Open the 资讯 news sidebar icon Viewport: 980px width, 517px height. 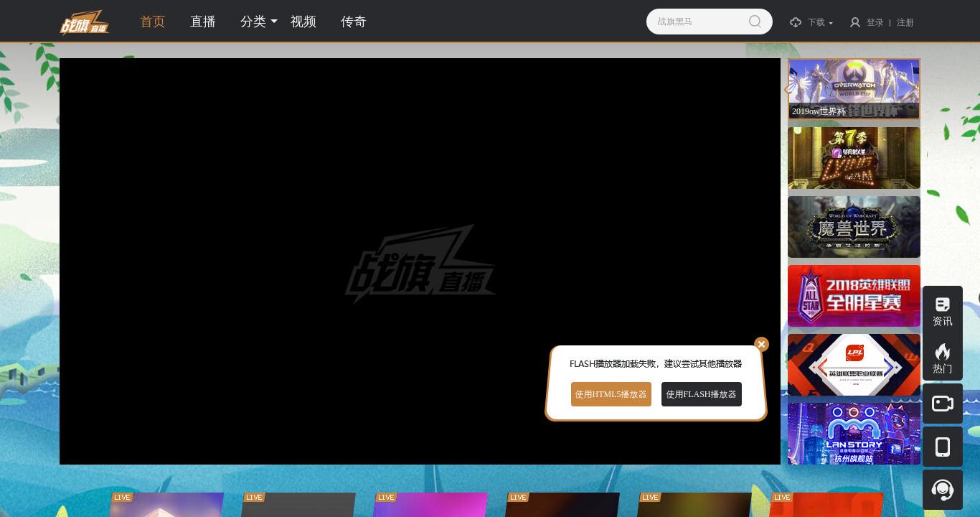(x=943, y=312)
